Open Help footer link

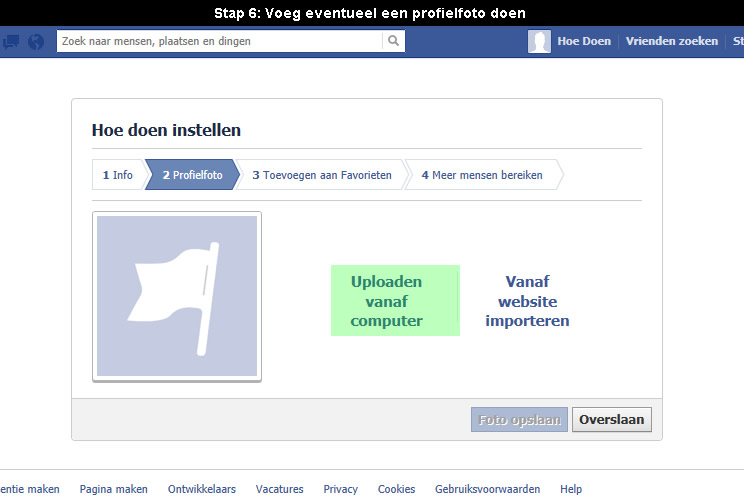tap(571, 489)
